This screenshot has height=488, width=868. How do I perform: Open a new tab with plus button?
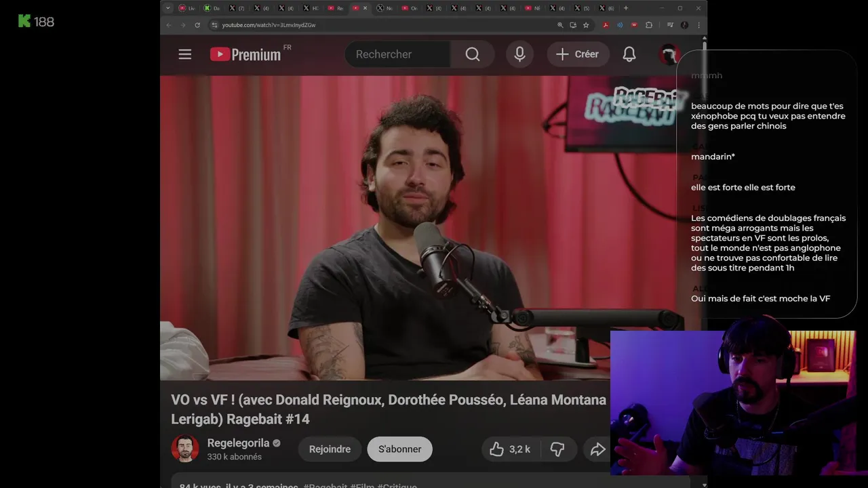pos(626,8)
